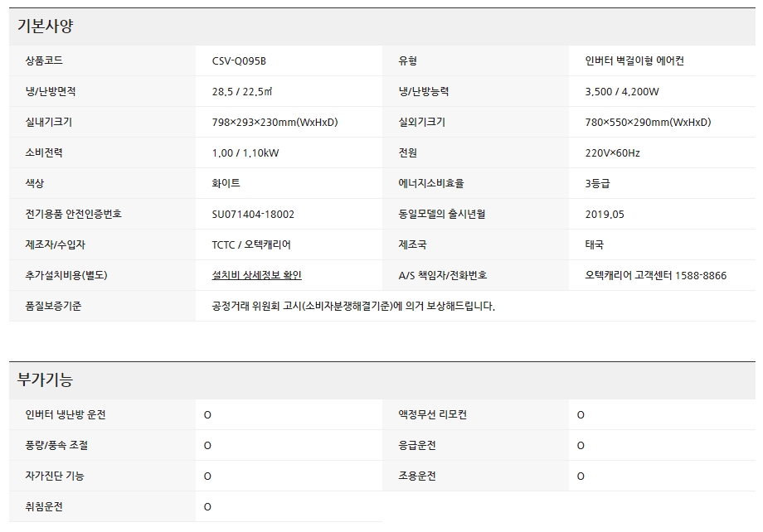Click the 화이트 color value
Image resolution: width=763 pixels, height=532 pixels.
point(226,183)
